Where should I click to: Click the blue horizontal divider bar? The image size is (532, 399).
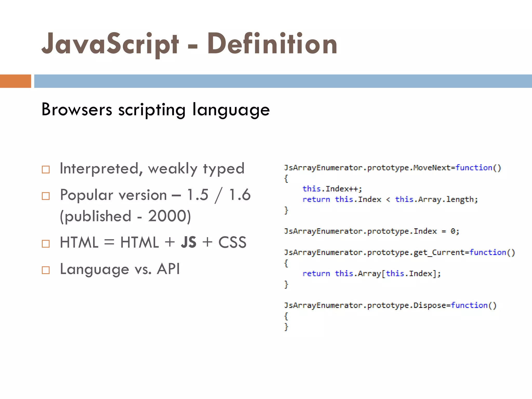283,81
